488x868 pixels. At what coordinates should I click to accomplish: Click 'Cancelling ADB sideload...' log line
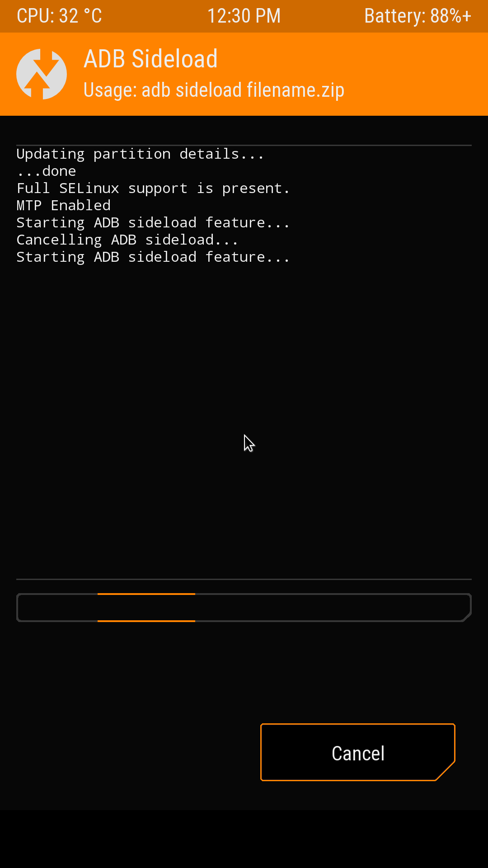point(127,240)
